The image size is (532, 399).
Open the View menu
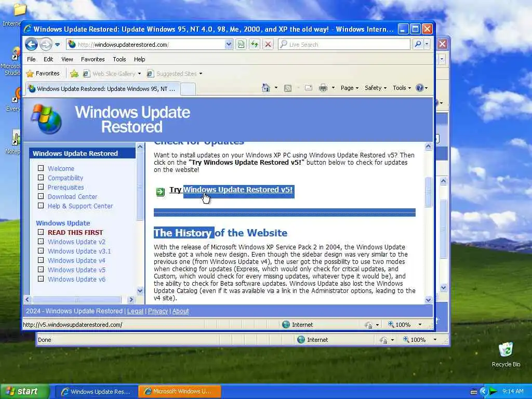[67, 59]
